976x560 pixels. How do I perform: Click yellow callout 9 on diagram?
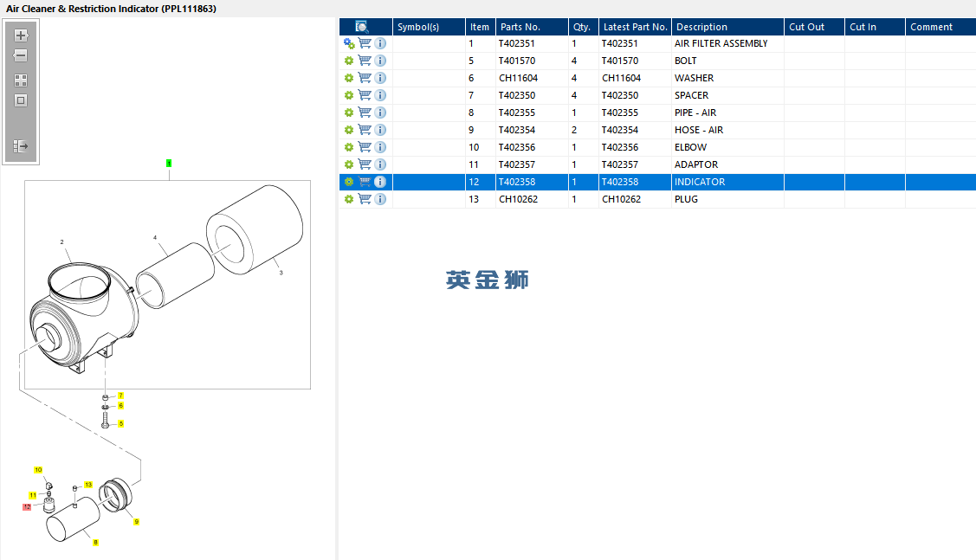tap(136, 522)
